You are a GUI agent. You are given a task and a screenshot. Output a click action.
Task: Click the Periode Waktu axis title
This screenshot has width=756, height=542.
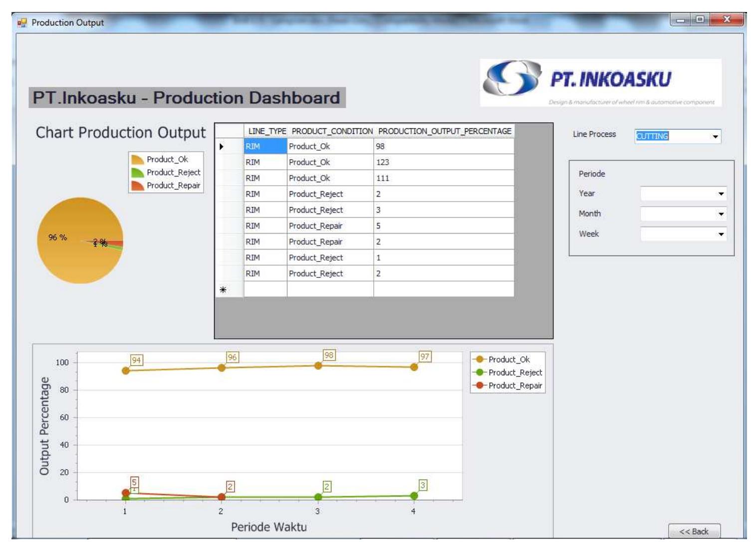click(x=269, y=527)
